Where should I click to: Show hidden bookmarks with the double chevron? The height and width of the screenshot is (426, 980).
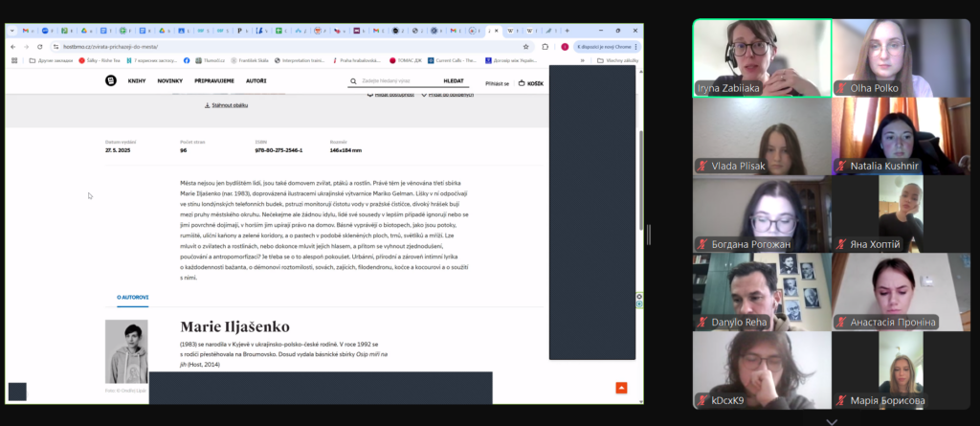pyautogui.click(x=583, y=60)
